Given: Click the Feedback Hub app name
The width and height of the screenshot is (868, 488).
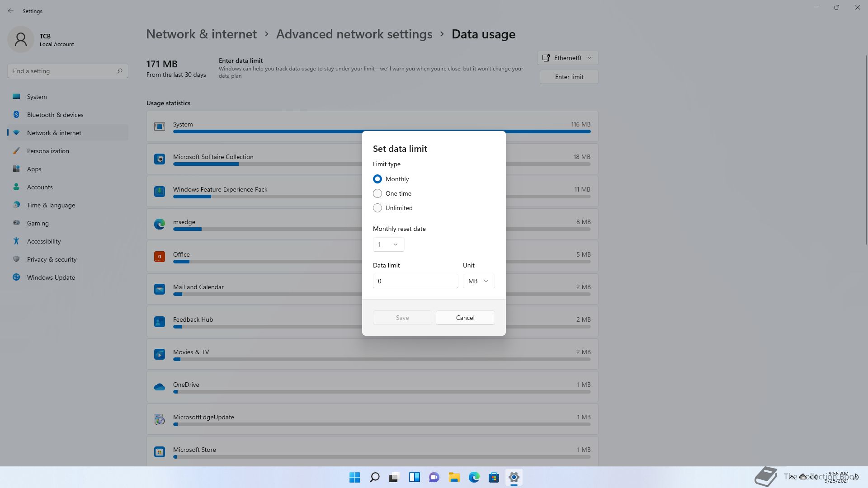Looking at the screenshot, I should click(193, 319).
